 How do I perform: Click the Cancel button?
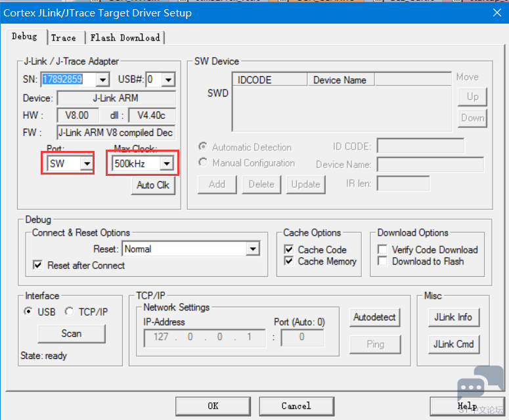[x=296, y=406]
